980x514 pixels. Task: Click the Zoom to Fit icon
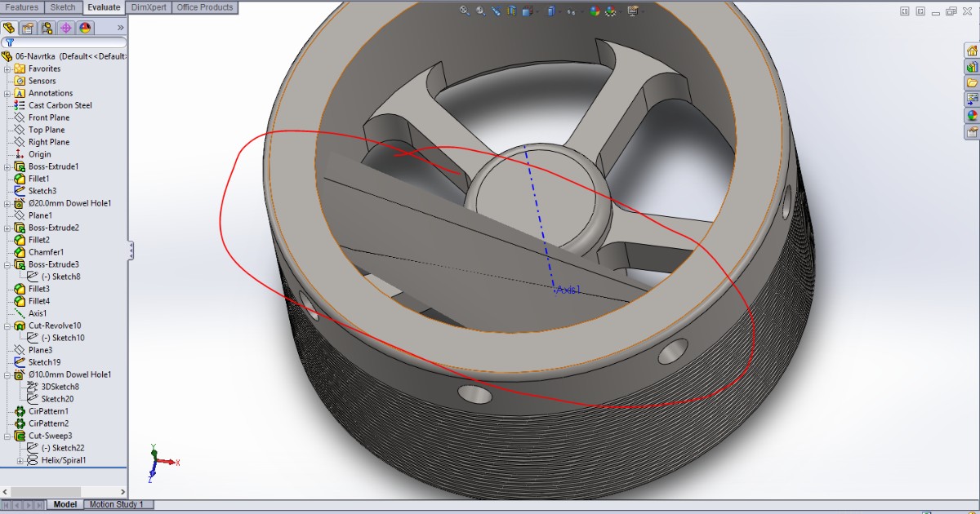click(464, 11)
